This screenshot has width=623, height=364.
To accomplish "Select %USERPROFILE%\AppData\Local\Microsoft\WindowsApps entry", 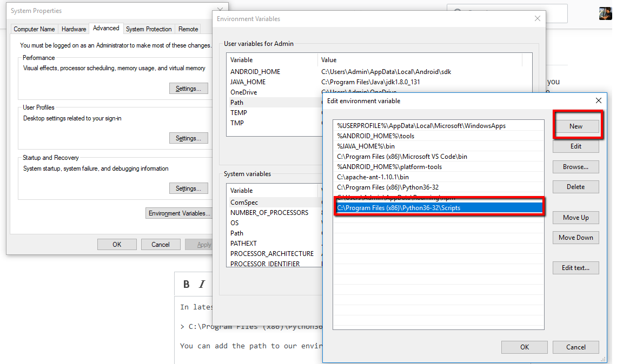I will click(x=439, y=126).
